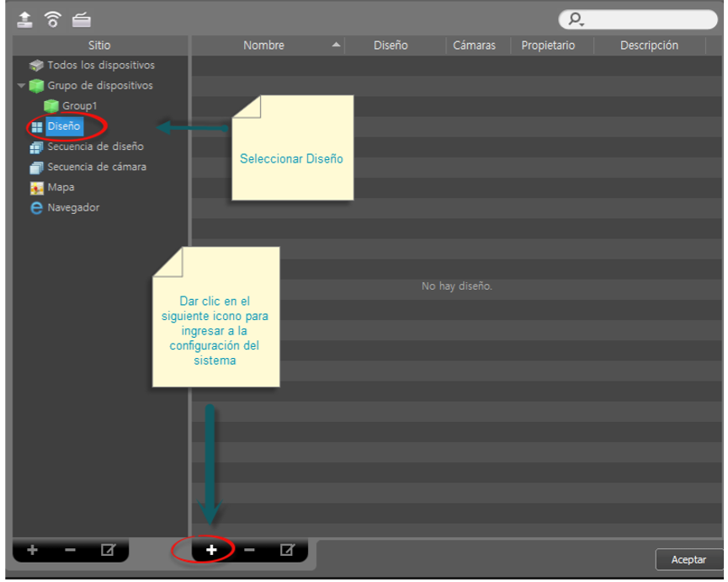Screen dimensions: 728x582
Task: Edit layout using the pencil icon
Action: (x=287, y=550)
